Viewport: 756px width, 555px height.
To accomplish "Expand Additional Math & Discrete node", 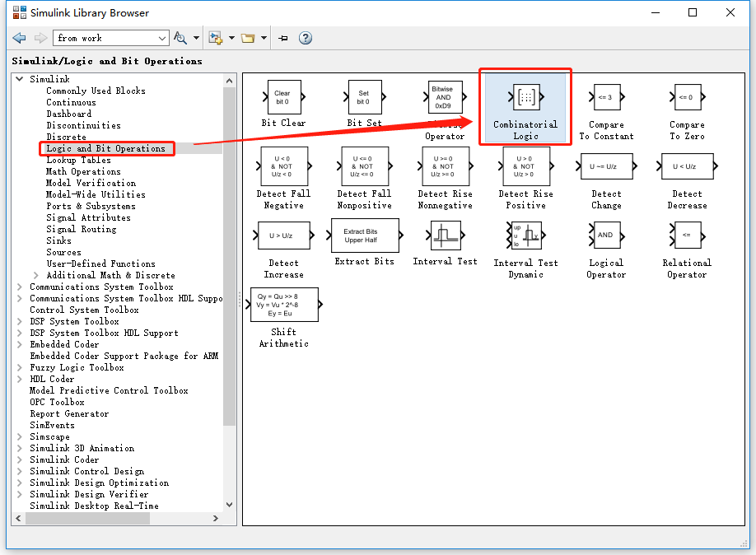I will [x=36, y=275].
